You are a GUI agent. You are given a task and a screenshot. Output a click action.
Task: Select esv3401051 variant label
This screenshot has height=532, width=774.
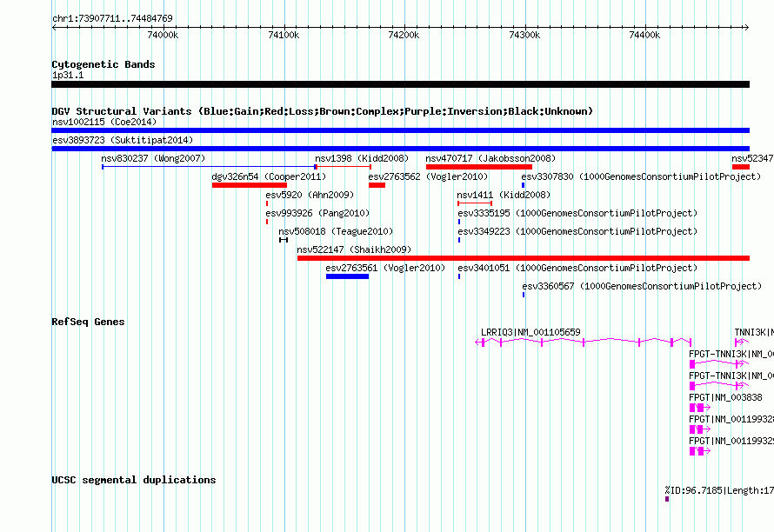click(577, 268)
